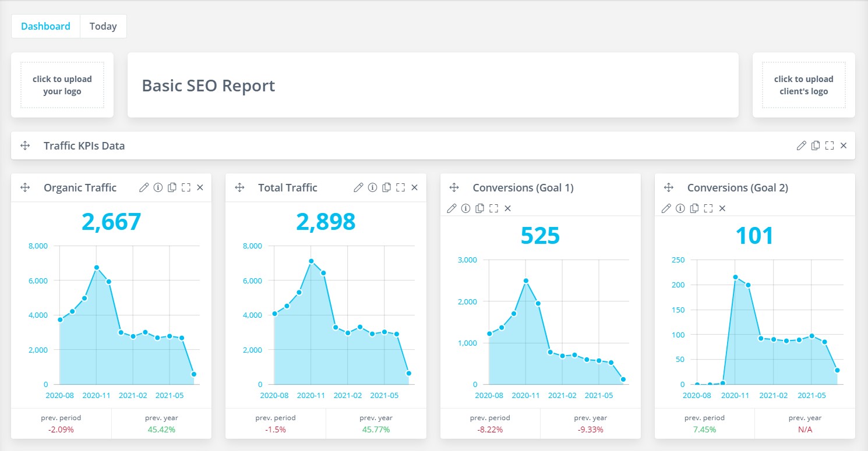
Task: Duplicate the Traffic KPIs Data section
Action: 815,145
